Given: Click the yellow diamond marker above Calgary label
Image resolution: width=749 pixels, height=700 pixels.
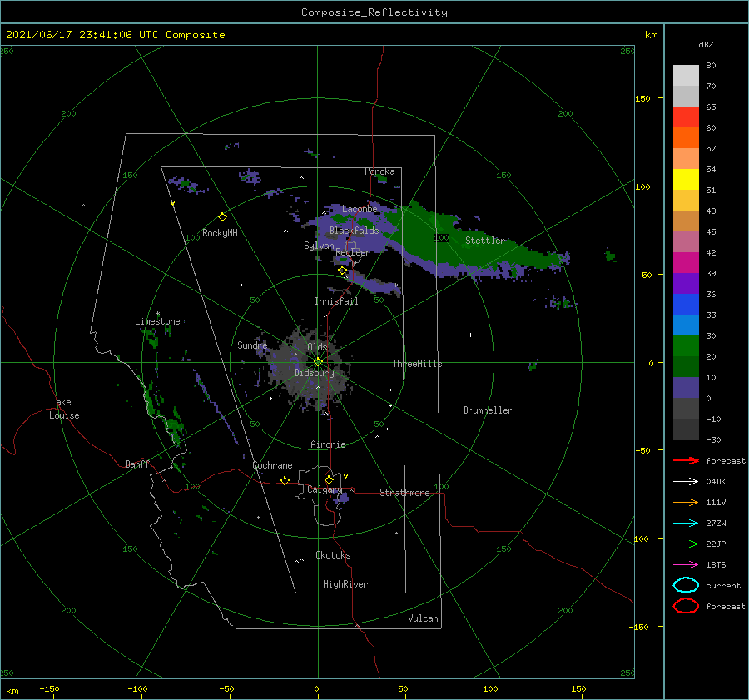Looking at the screenshot, I should [x=329, y=479].
